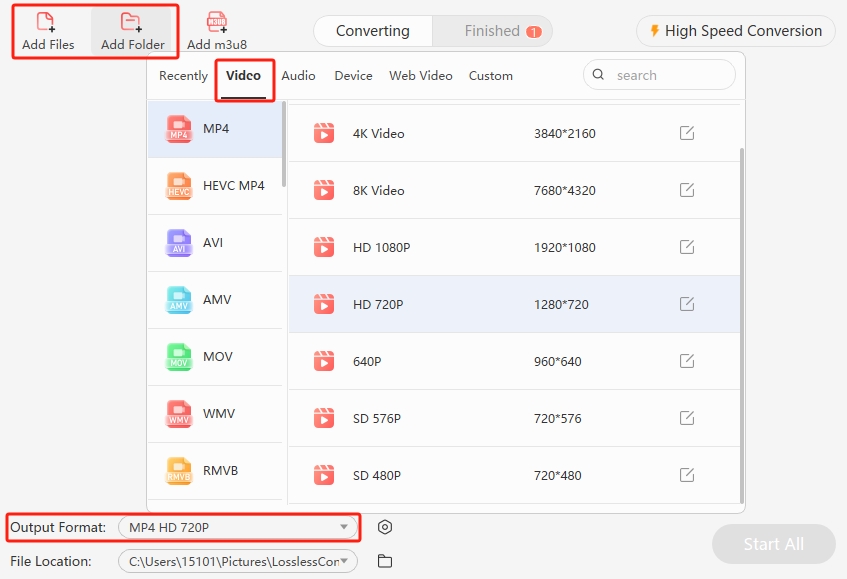This screenshot has height=579, width=847.
Task: Edit the HD 1080P preset parameters
Action: click(x=687, y=247)
